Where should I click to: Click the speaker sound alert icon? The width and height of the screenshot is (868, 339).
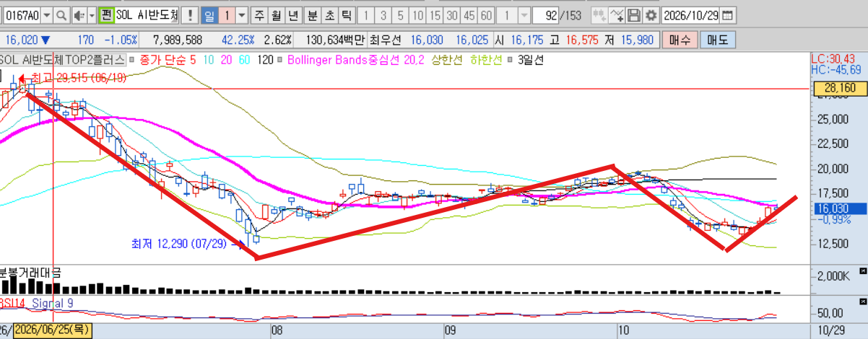tap(79, 15)
